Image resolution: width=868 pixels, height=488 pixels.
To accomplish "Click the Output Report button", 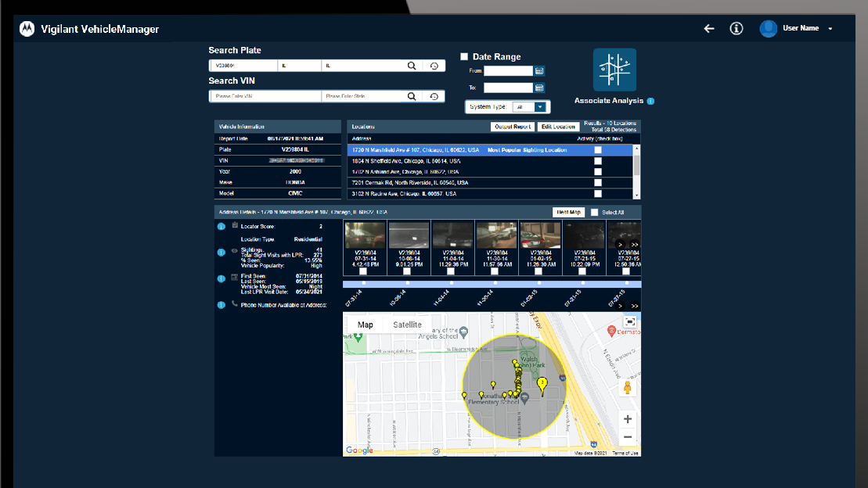I will [513, 127].
